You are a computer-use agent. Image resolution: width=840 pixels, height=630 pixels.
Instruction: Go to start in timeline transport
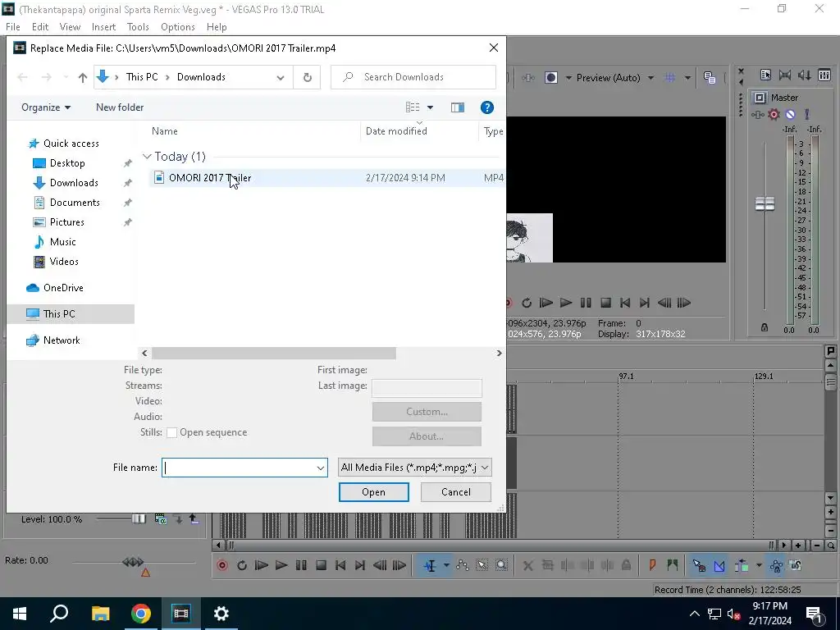pyautogui.click(x=340, y=565)
